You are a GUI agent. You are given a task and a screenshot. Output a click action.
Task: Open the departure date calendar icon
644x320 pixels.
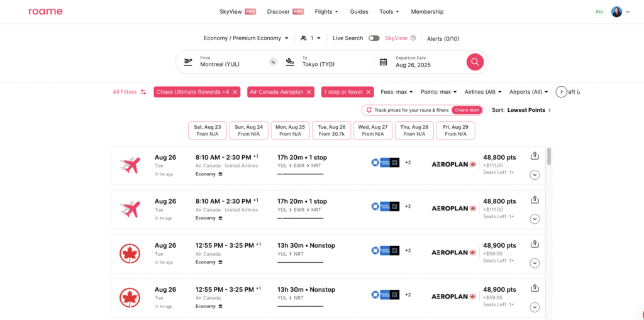[x=383, y=62]
